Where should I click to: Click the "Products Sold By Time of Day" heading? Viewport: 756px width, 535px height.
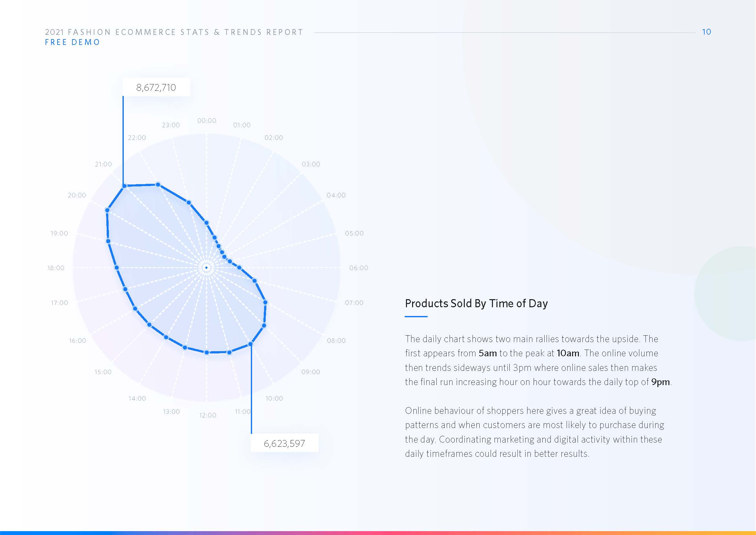[476, 303]
